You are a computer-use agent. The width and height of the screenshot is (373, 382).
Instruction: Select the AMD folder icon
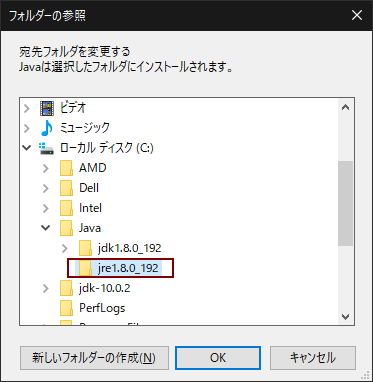point(66,168)
